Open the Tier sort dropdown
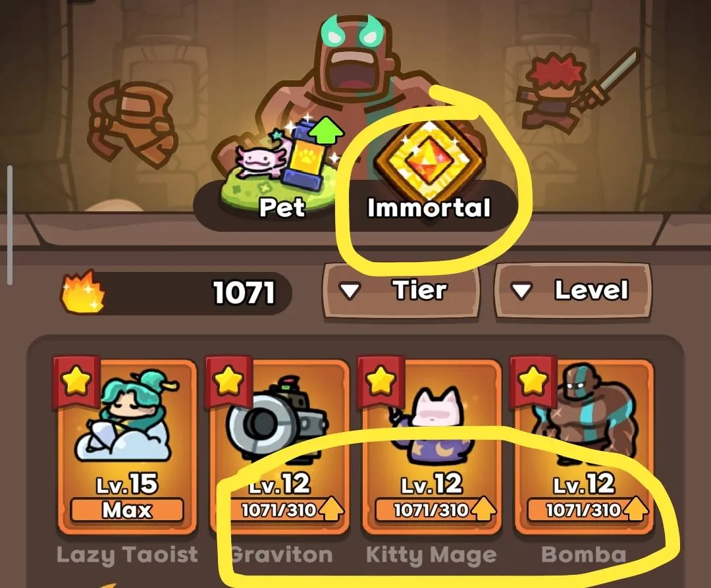Viewport: 711px width, 588px height. click(401, 291)
